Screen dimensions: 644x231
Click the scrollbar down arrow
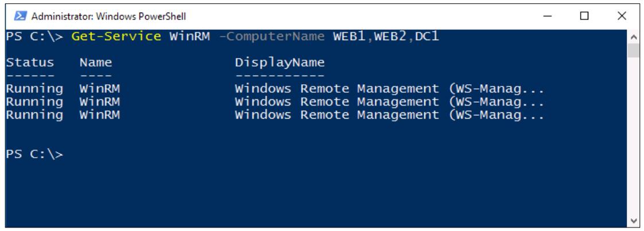tap(633, 221)
